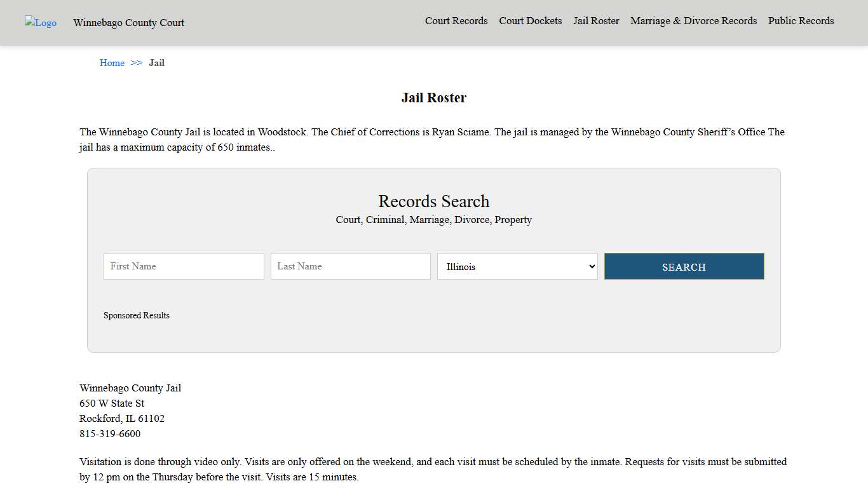Open the Court Records menu

[x=456, y=20]
